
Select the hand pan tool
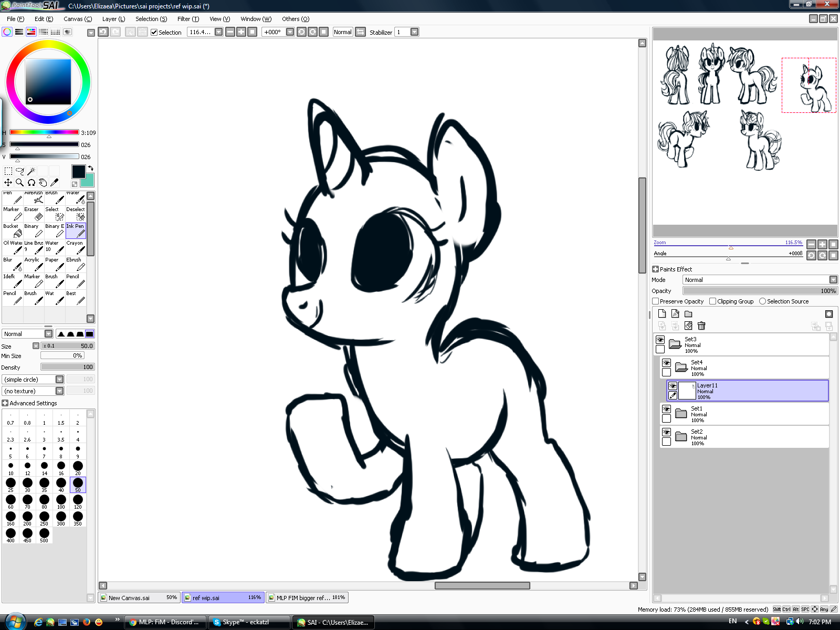(x=43, y=182)
